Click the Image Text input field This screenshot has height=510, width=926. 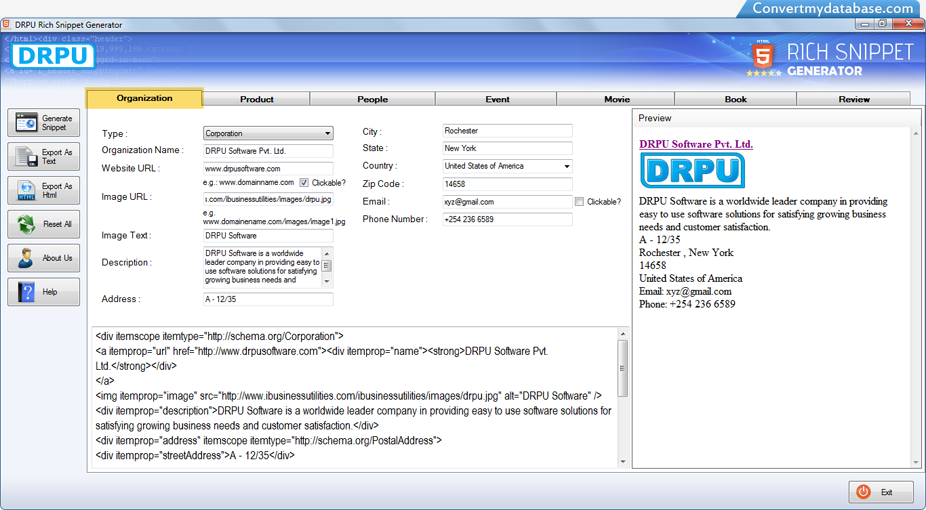(x=268, y=236)
